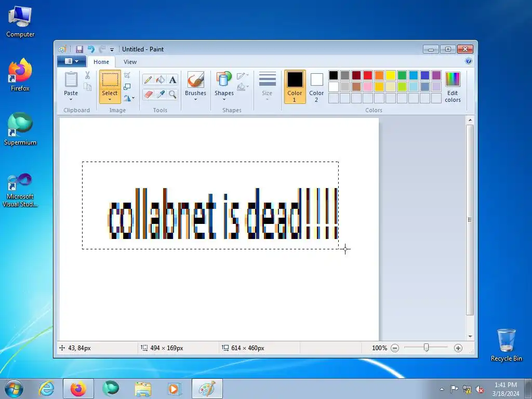Open the Supermium desktop shortcut
The width and height of the screenshot is (532, 399).
coord(20,129)
